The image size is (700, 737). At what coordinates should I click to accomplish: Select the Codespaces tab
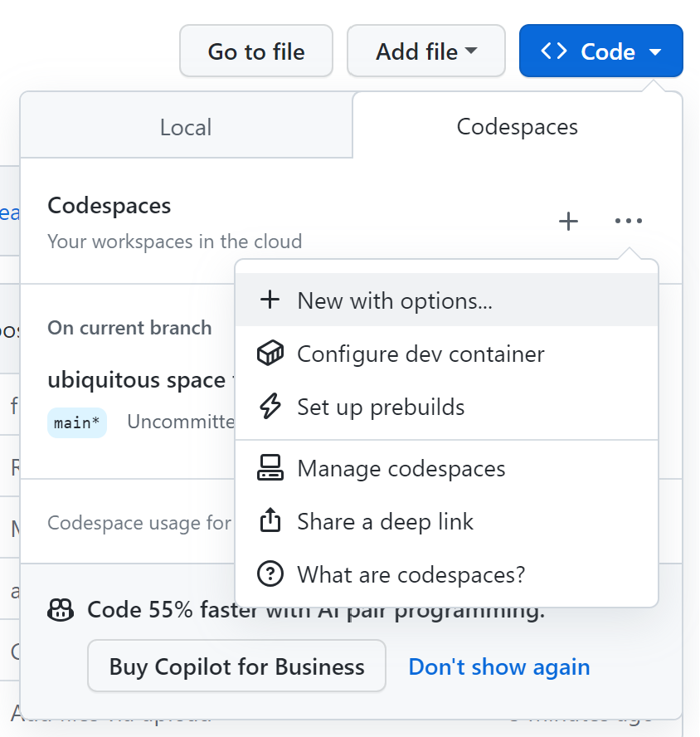click(518, 126)
